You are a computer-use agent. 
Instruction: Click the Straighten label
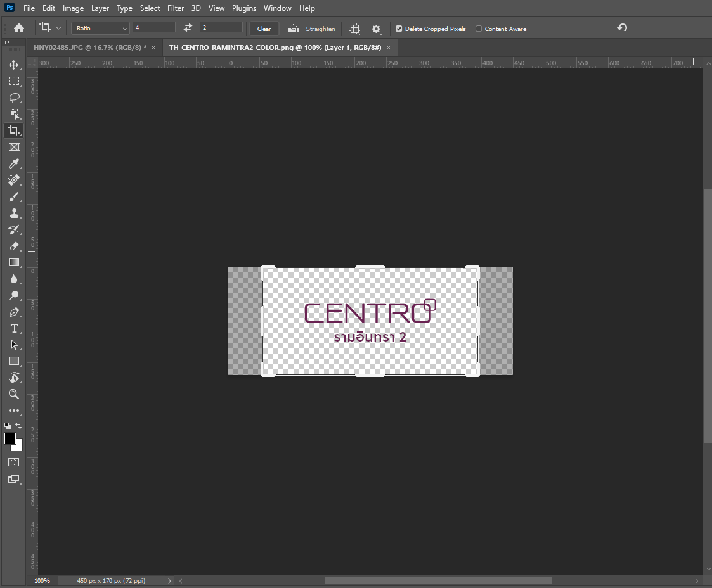pyautogui.click(x=321, y=29)
